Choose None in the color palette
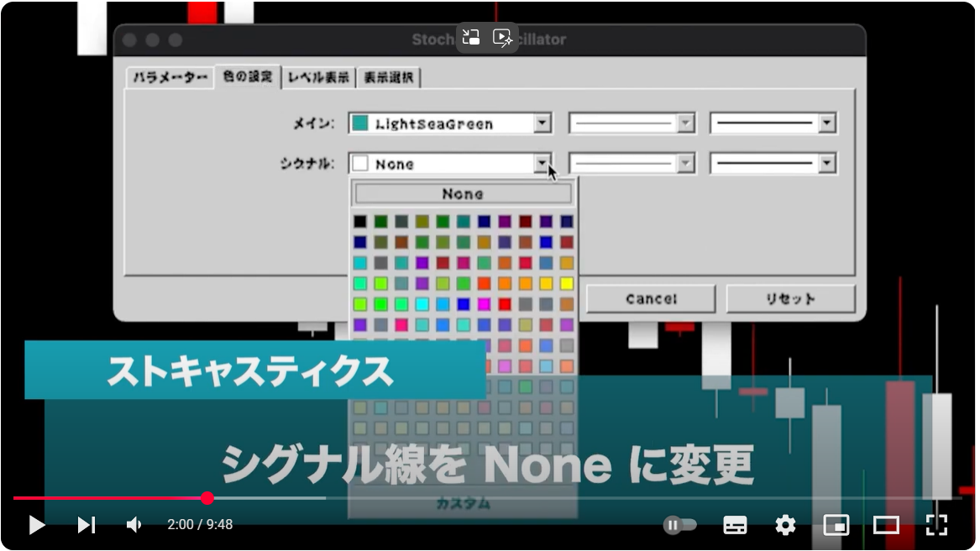This screenshot has height=551, width=980. (463, 194)
